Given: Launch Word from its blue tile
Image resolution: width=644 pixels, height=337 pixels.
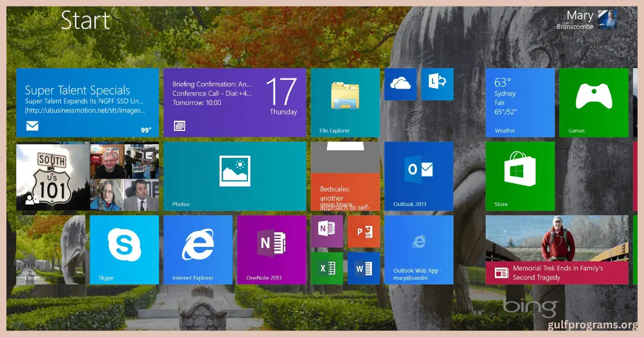Looking at the screenshot, I should (364, 268).
